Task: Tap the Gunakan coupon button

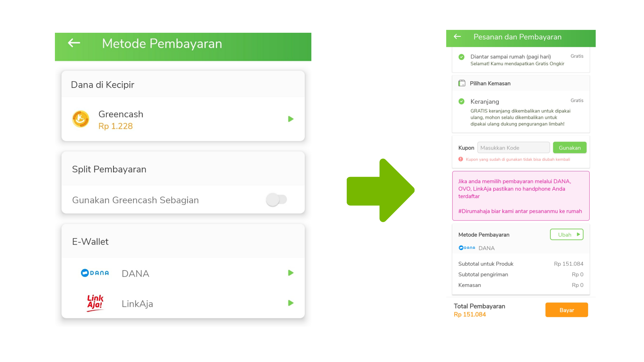Action: pyautogui.click(x=570, y=148)
